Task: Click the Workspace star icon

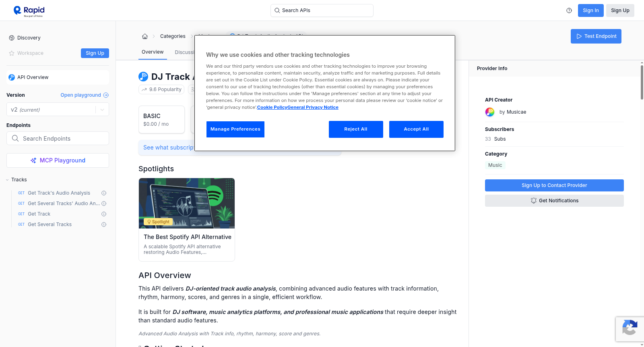Action: (x=12, y=53)
